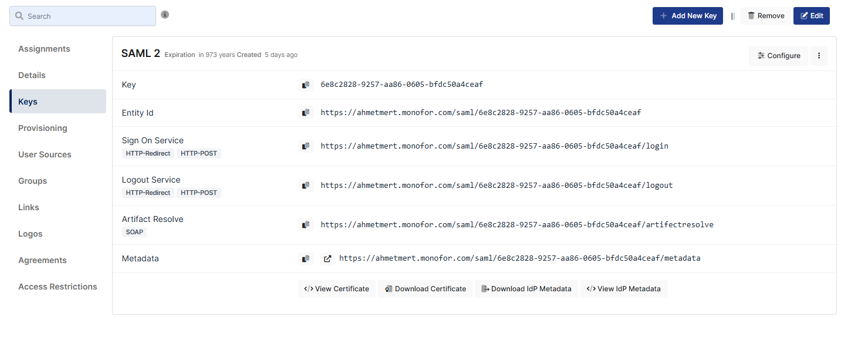Open Metadata URL in new tab icon
The image size is (868, 340).
point(327,258)
